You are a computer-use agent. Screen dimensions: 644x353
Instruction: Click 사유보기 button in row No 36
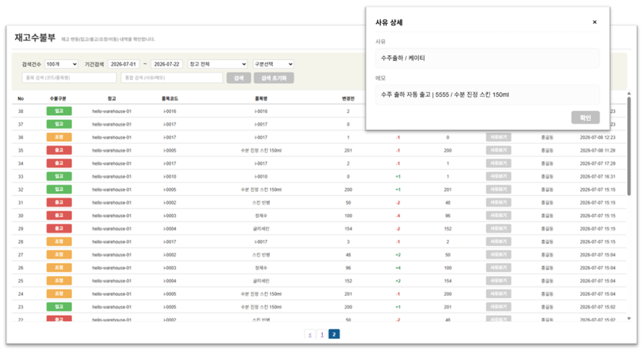click(x=498, y=137)
